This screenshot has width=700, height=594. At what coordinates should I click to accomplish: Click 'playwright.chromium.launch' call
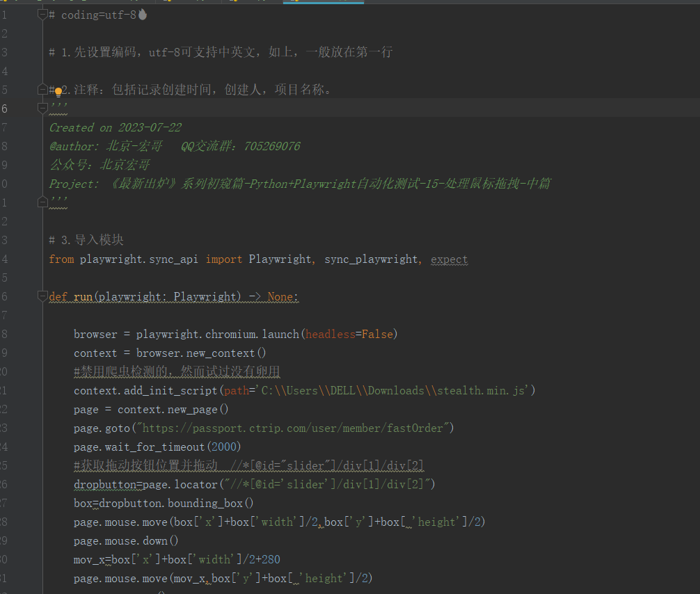pyautogui.click(x=217, y=335)
